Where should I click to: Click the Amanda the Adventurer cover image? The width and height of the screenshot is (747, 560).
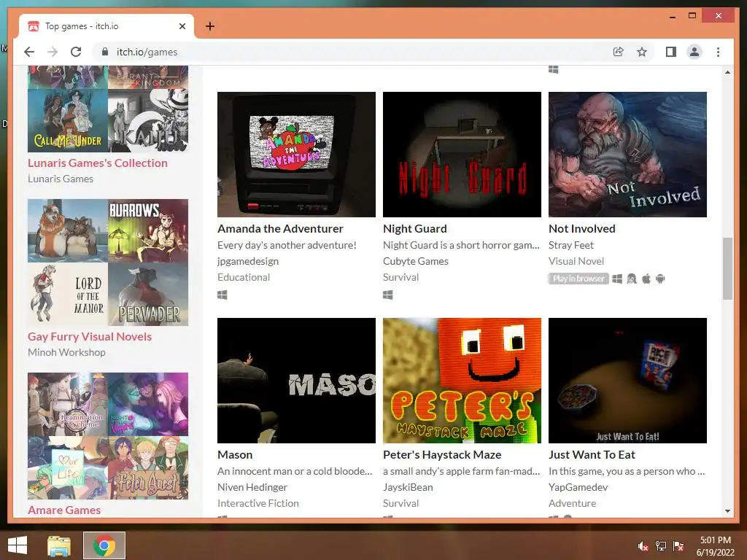click(296, 155)
